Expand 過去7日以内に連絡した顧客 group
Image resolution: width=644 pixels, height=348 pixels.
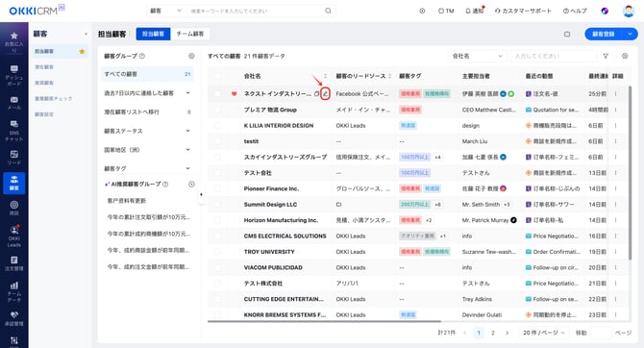[x=187, y=93]
